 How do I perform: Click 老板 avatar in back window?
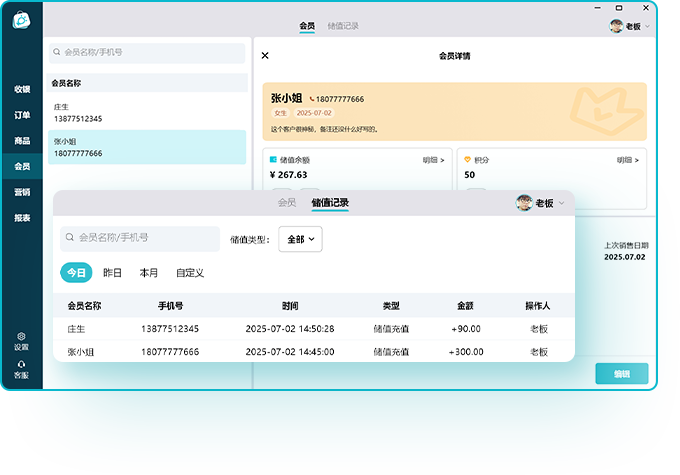(616, 26)
